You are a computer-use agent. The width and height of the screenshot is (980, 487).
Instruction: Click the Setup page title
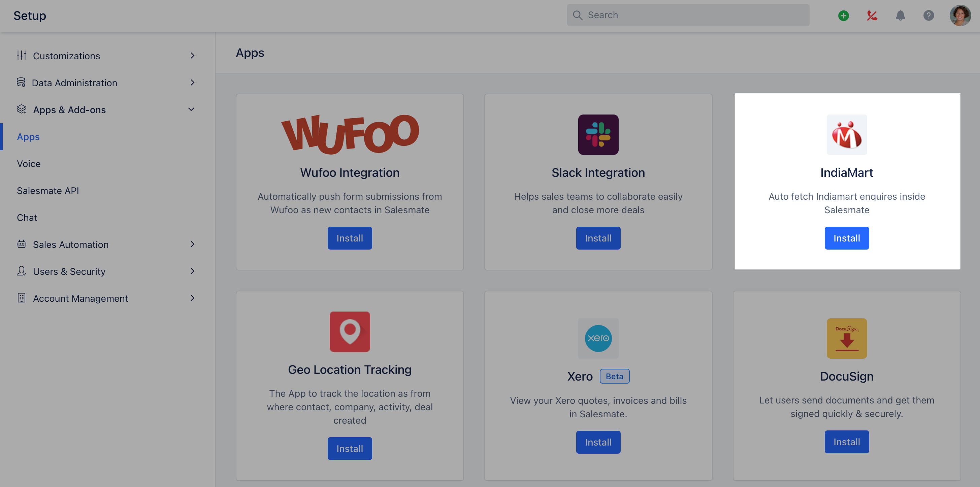(30, 15)
